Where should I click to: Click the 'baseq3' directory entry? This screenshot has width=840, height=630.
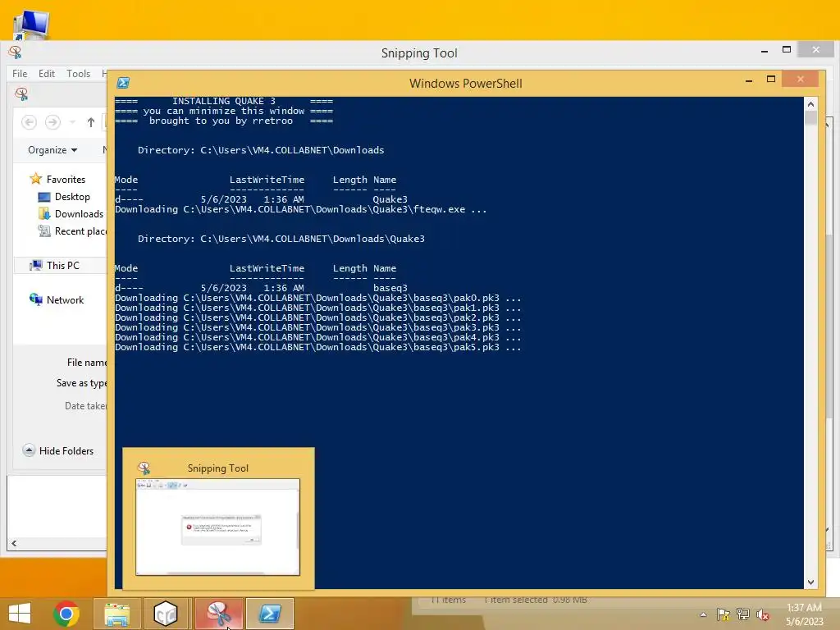[390, 288]
